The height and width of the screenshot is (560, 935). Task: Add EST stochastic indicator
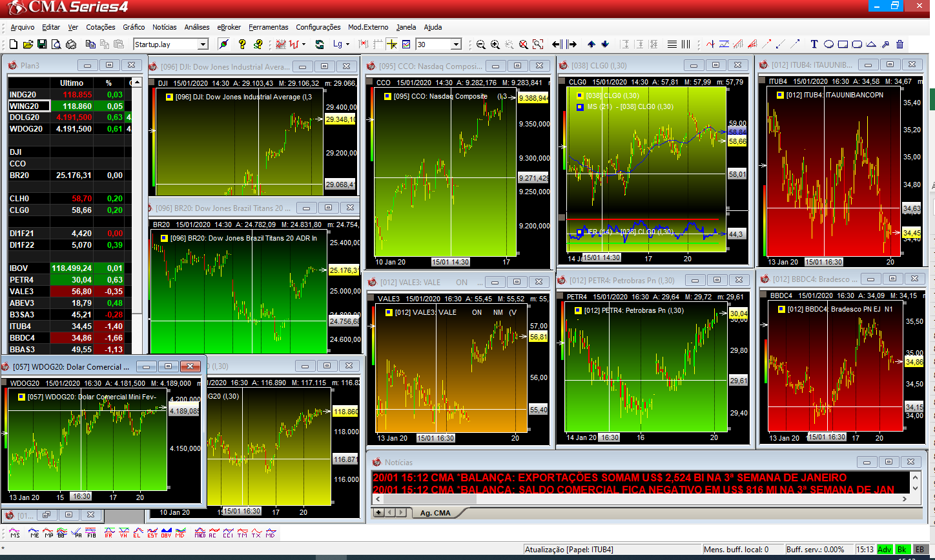tap(152, 534)
